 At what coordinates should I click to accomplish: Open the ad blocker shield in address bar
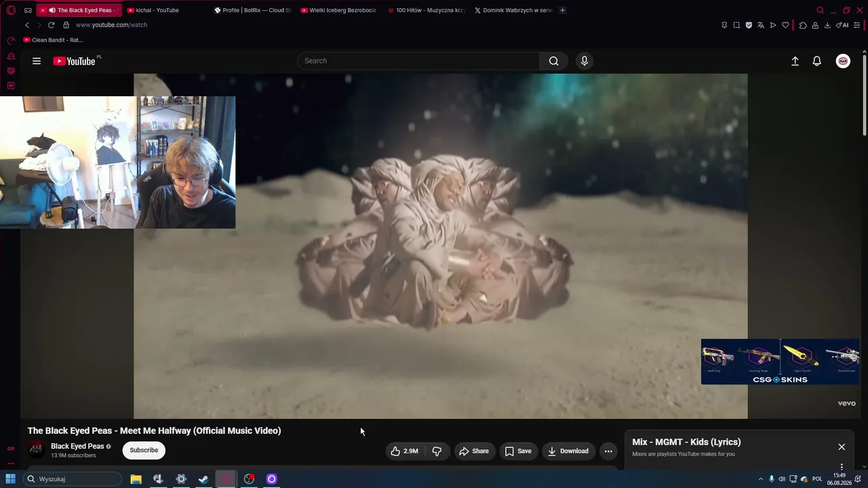pos(749,25)
